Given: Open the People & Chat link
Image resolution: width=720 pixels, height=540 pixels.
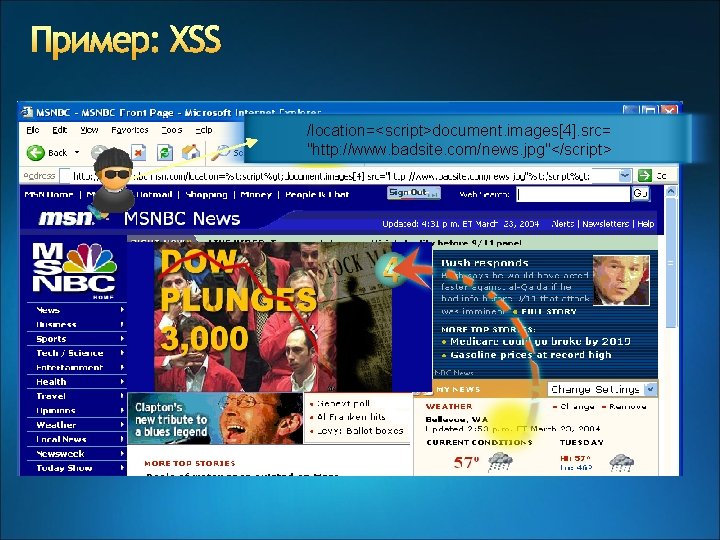Looking at the screenshot, I should [x=317, y=195].
